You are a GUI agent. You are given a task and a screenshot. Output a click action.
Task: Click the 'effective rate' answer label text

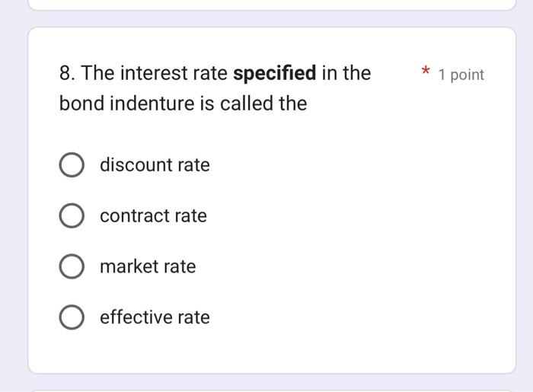(155, 317)
